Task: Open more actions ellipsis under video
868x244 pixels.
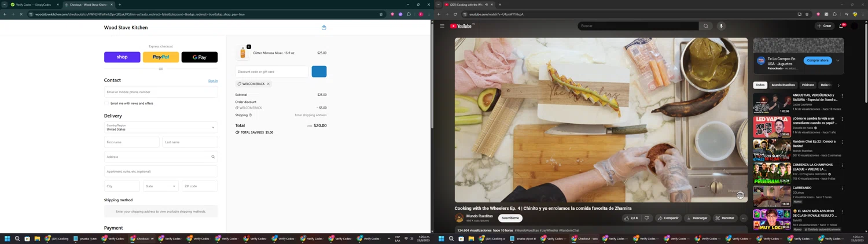Action: [x=744, y=218]
